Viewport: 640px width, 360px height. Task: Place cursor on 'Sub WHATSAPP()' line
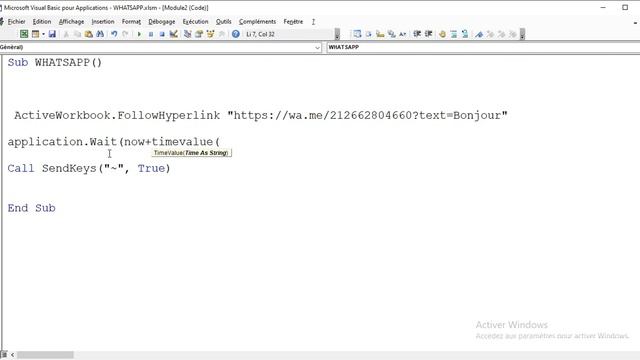pyautogui.click(x=55, y=62)
